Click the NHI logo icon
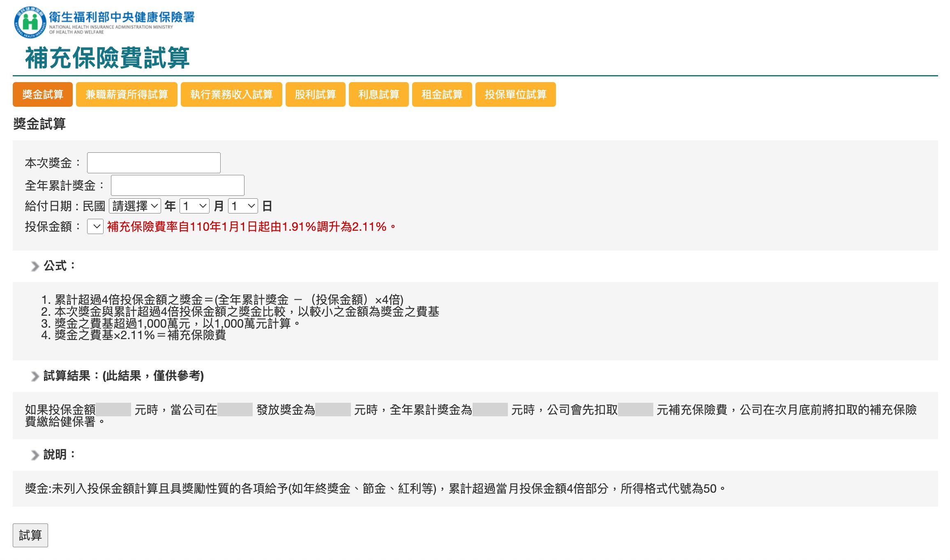950x560 pixels. 30,22
